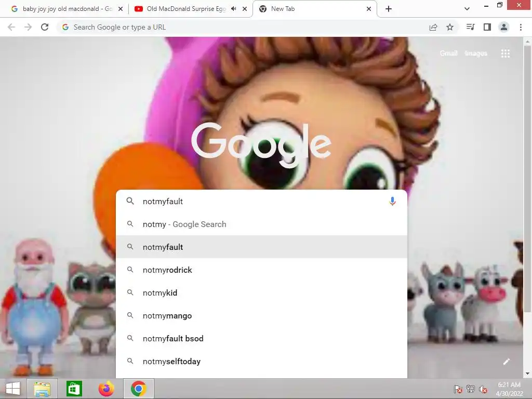
Task: Launch Firefox from taskbar
Action: [106, 389]
